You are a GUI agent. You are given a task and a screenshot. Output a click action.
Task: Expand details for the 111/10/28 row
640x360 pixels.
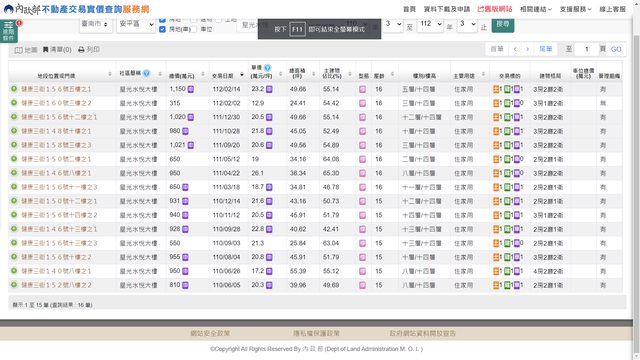click(x=14, y=131)
